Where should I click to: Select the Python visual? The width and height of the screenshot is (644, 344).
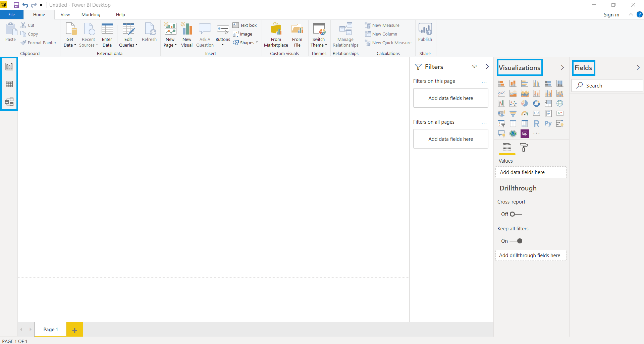coord(548,124)
